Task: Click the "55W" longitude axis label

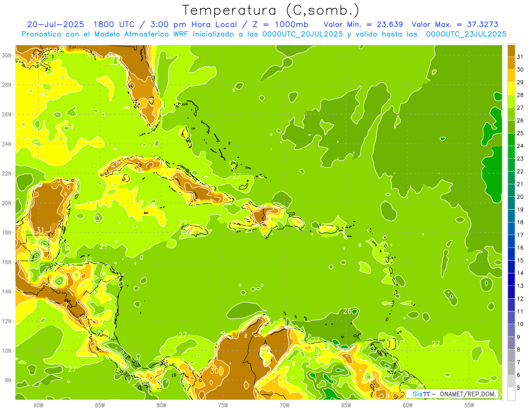Action: click(x=469, y=405)
